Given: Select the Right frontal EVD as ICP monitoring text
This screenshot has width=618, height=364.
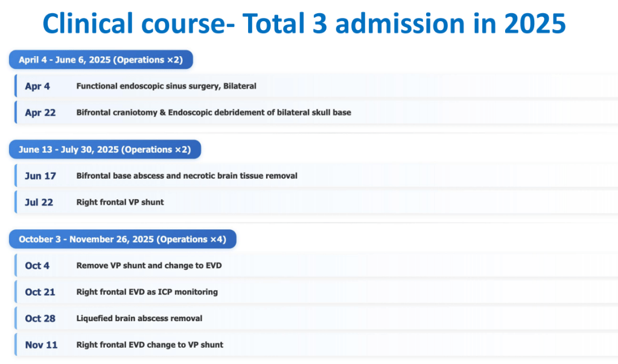Looking at the screenshot, I should [x=147, y=292].
